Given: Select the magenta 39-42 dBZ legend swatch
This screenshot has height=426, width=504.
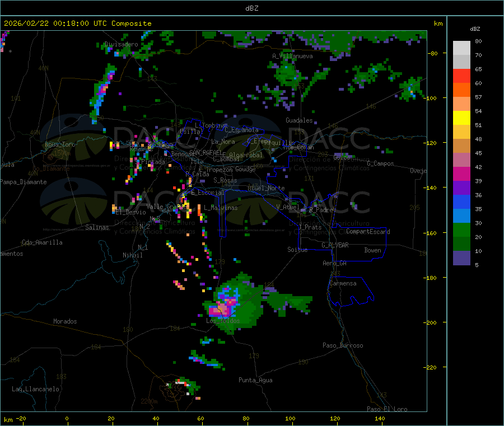Looking at the screenshot, I should [x=461, y=174].
